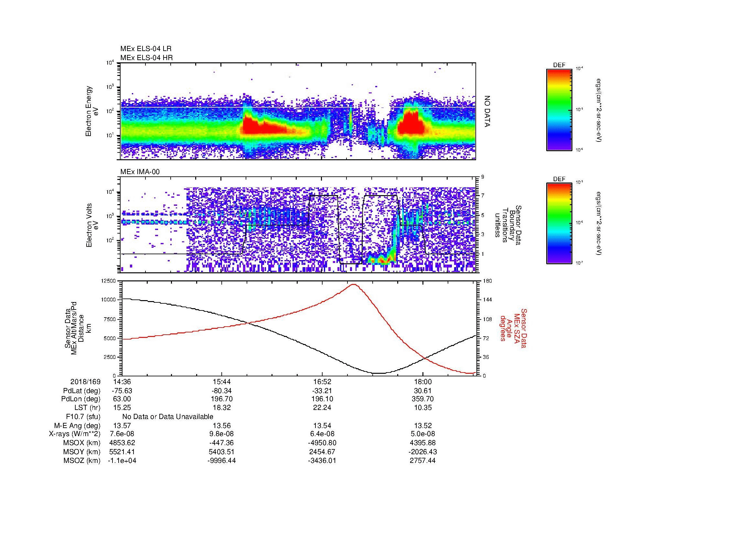Click M-E Ang value 13.52

tap(423, 426)
